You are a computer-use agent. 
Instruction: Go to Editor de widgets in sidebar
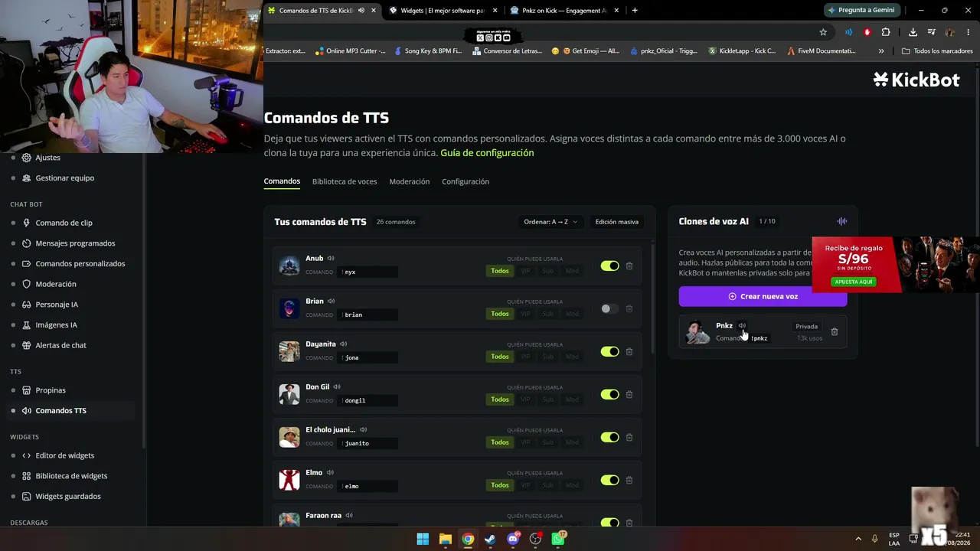click(x=64, y=455)
